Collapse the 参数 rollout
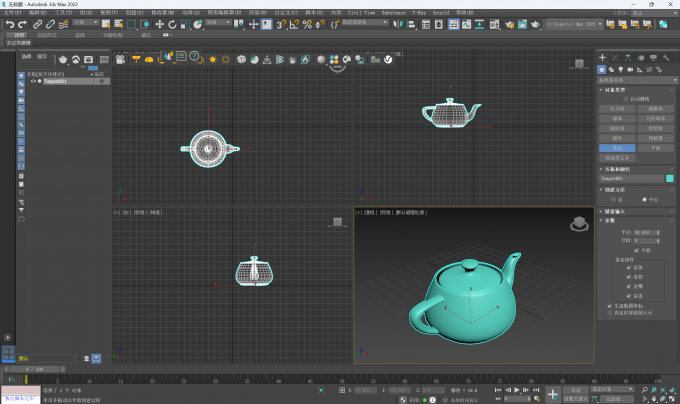680x404 pixels. [609, 221]
